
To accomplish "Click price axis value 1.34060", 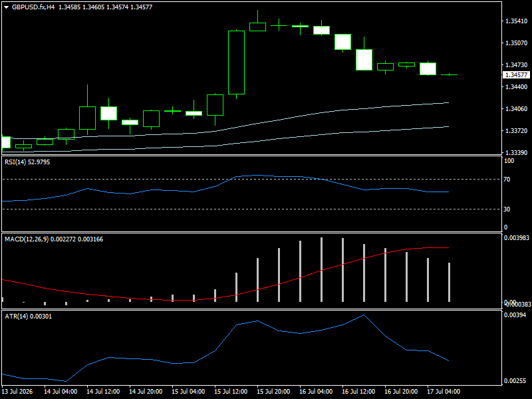I will click(517, 109).
